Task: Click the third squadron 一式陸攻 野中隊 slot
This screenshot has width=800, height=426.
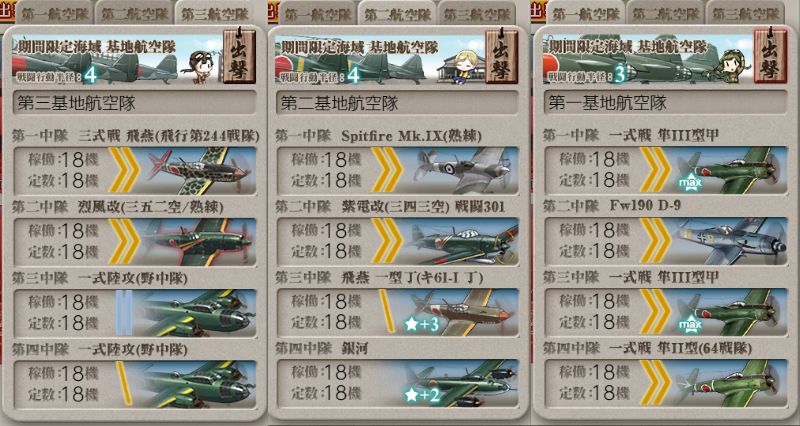Action: (x=135, y=312)
